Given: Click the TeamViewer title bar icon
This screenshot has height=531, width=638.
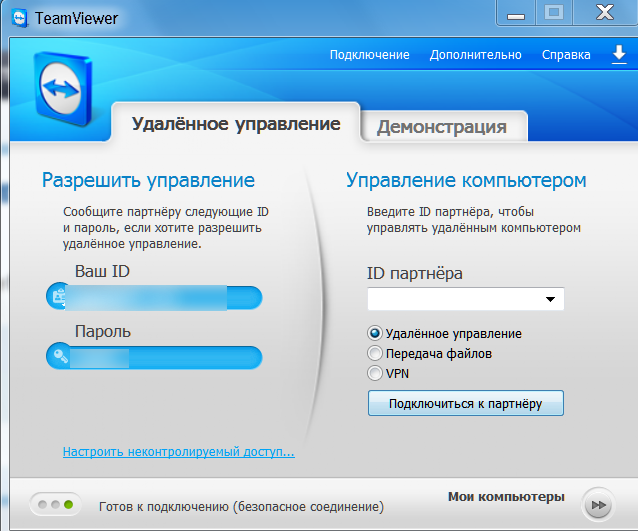Looking at the screenshot, I should (x=20, y=18).
